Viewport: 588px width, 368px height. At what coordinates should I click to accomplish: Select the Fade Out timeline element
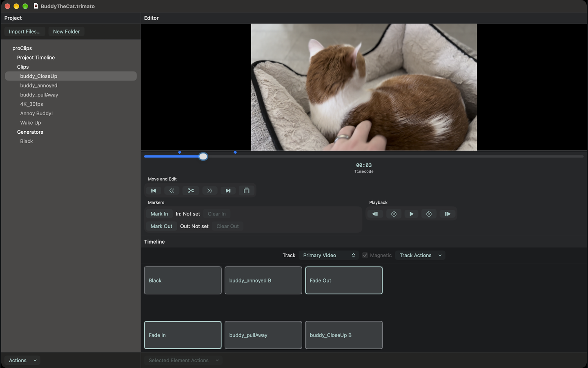[x=344, y=280]
